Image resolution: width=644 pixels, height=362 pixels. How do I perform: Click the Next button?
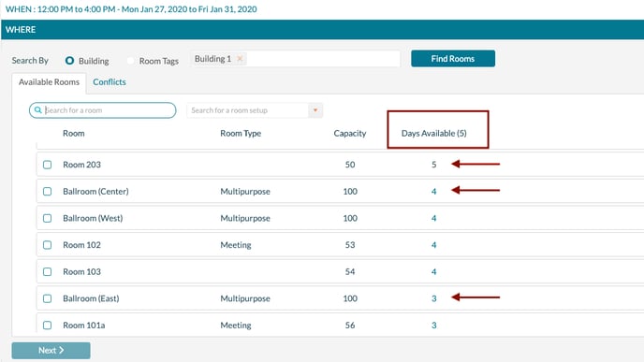click(51, 351)
